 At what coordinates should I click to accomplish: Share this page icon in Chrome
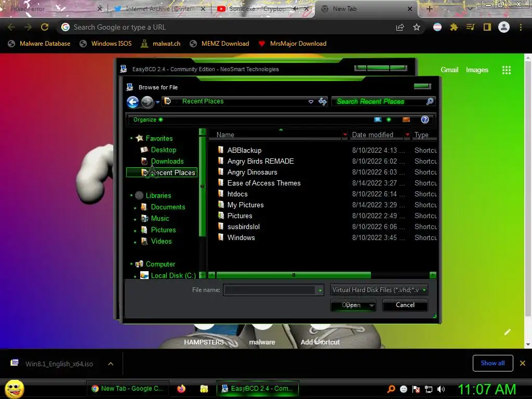[x=400, y=27]
